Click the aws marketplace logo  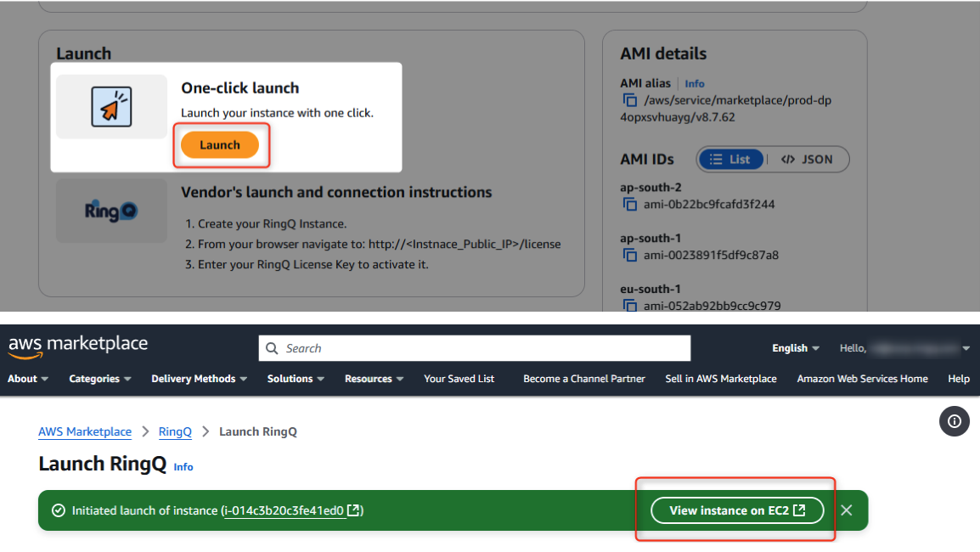(x=77, y=344)
